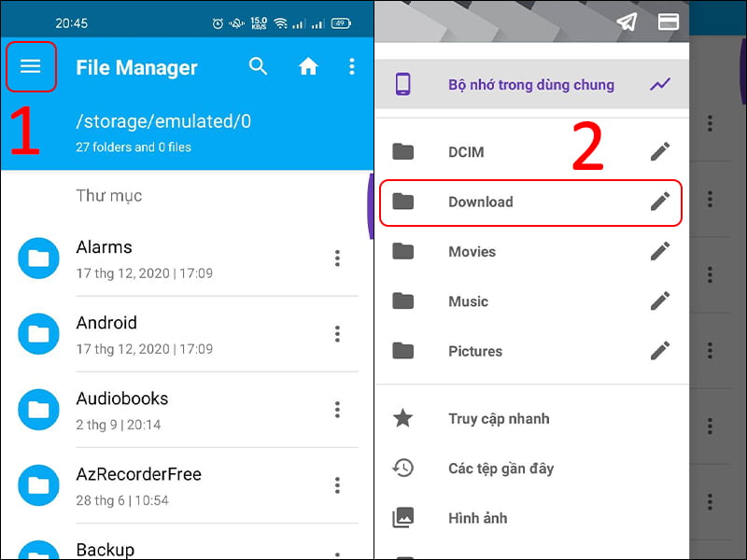Tap the Audiobooks folder name
747x560 pixels.
coord(122,399)
